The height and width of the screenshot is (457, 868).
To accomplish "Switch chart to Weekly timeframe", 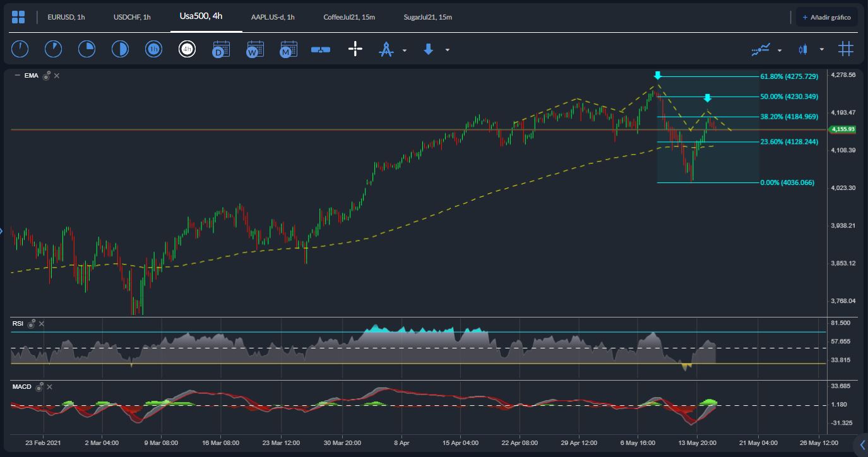I will tap(255, 49).
